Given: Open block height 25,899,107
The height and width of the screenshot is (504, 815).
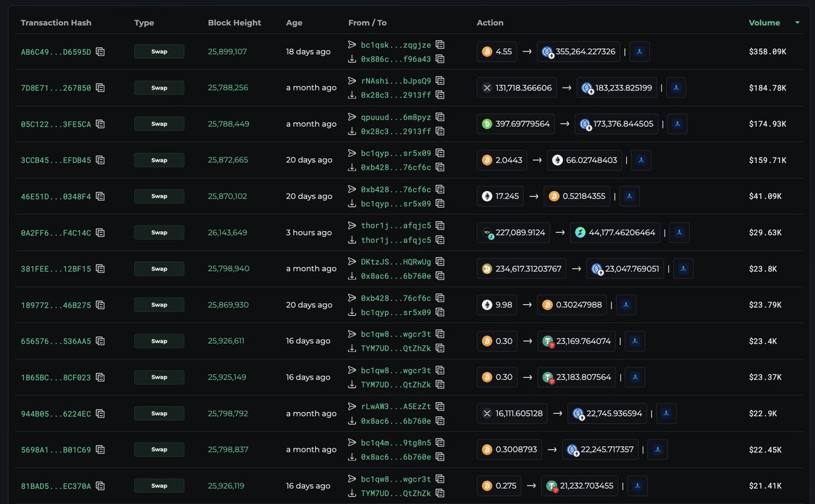Looking at the screenshot, I should coord(228,52).
